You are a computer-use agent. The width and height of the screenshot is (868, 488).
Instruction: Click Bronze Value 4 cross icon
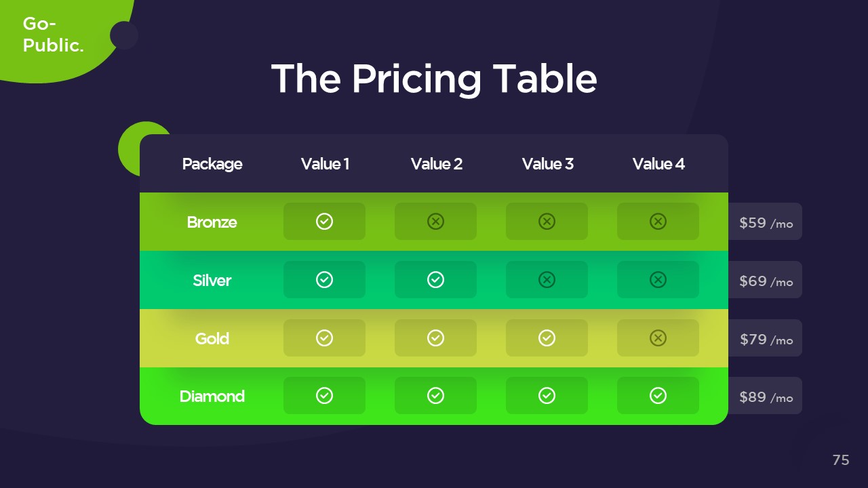click(658, 222)
